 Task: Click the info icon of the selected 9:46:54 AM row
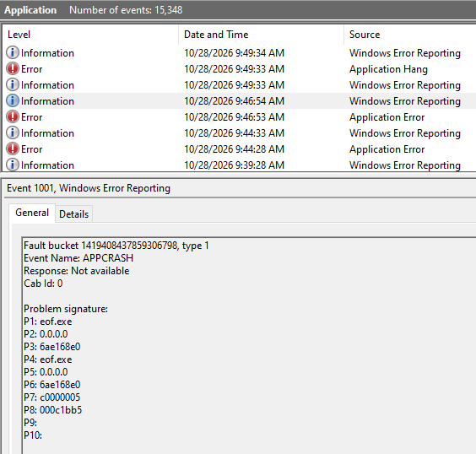coord(13,100)
